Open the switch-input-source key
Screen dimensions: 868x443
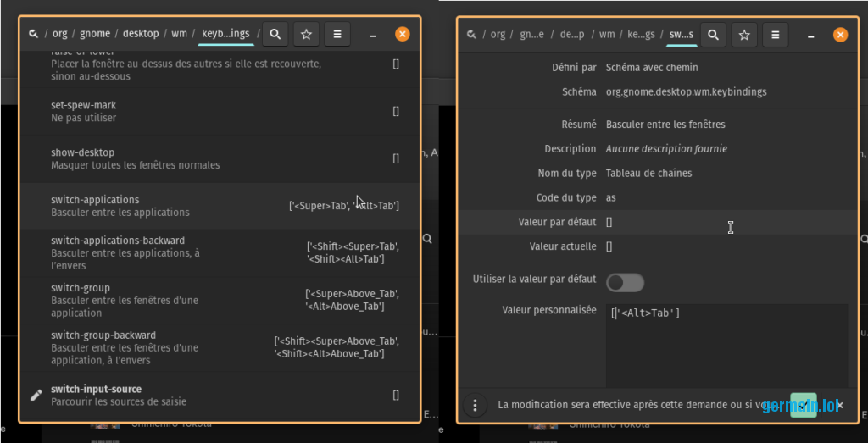point(220,396)
